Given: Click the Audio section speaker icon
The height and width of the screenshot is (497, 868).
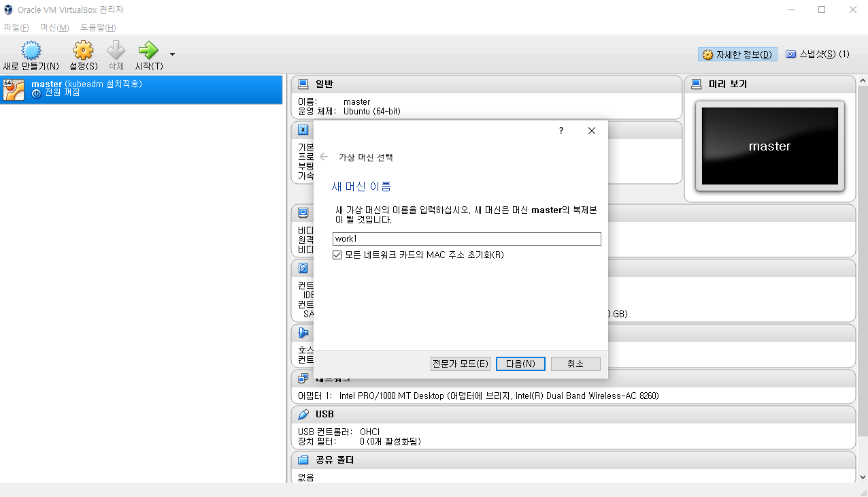Looking at the screenshot, I should click(303, 333).
